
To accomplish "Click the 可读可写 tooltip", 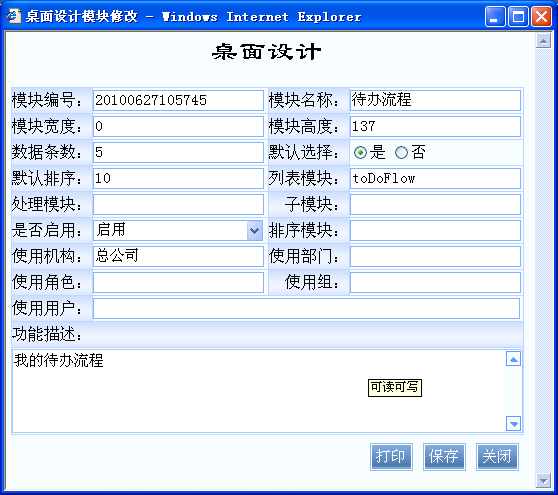I will click(395, 388).
